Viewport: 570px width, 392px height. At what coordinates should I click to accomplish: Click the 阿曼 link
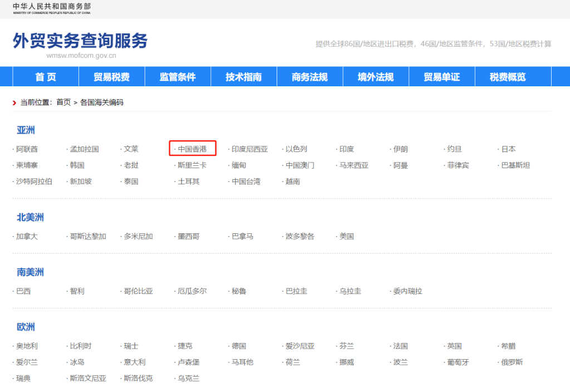tap(401, 165)
